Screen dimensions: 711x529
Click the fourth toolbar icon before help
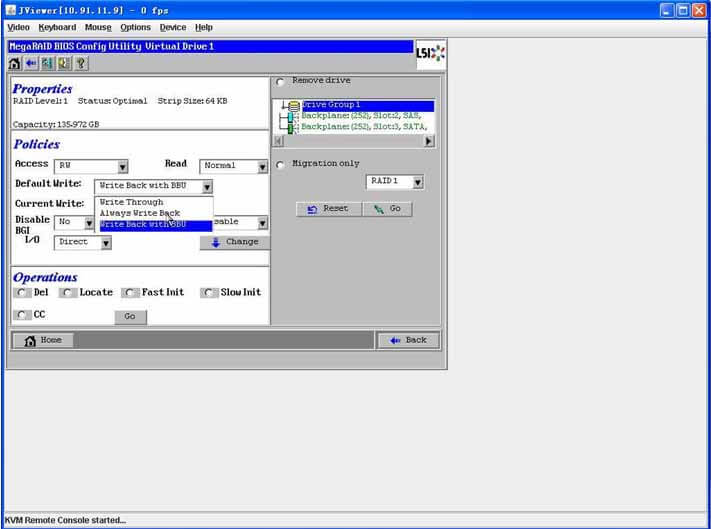[x=64, y=63]
